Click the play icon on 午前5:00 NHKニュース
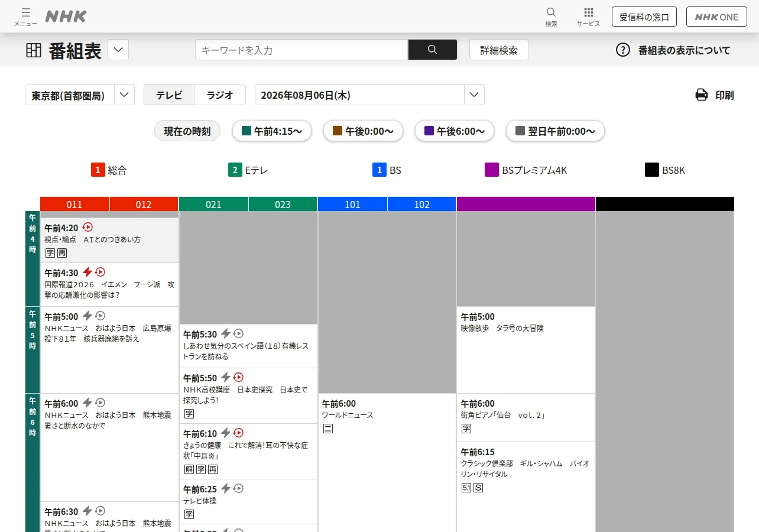 (100, 316)
